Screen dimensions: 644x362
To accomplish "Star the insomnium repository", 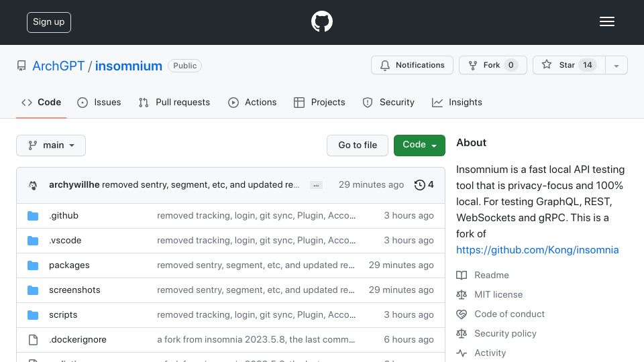I will (x=569, y=65).
